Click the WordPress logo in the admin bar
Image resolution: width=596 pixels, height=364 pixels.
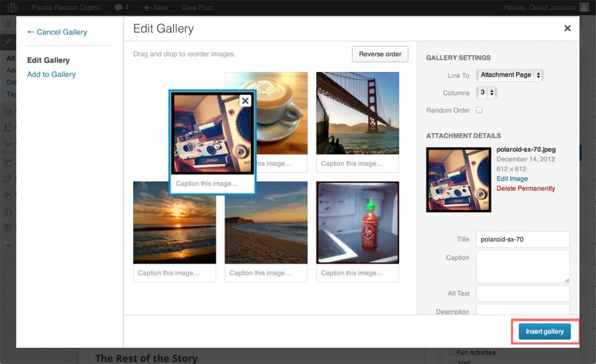13,7
